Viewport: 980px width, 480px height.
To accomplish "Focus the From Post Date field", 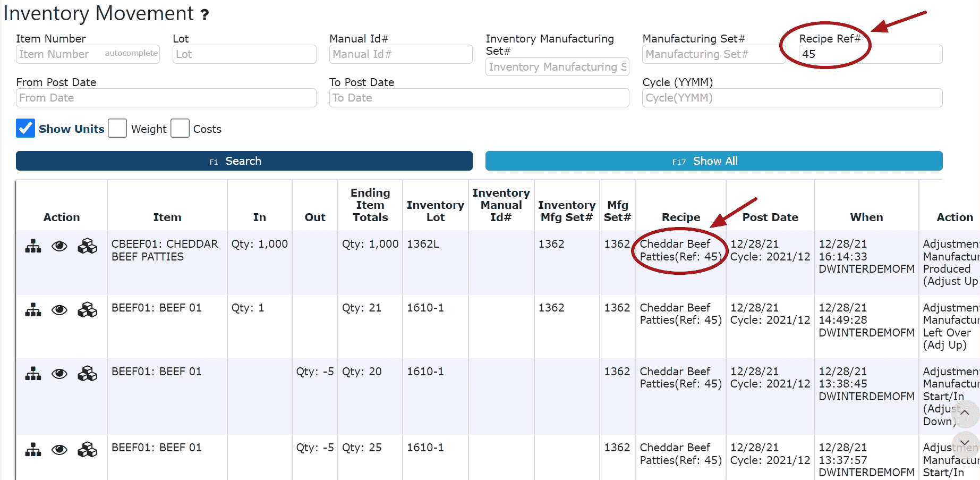I will [x=166, y=98].
